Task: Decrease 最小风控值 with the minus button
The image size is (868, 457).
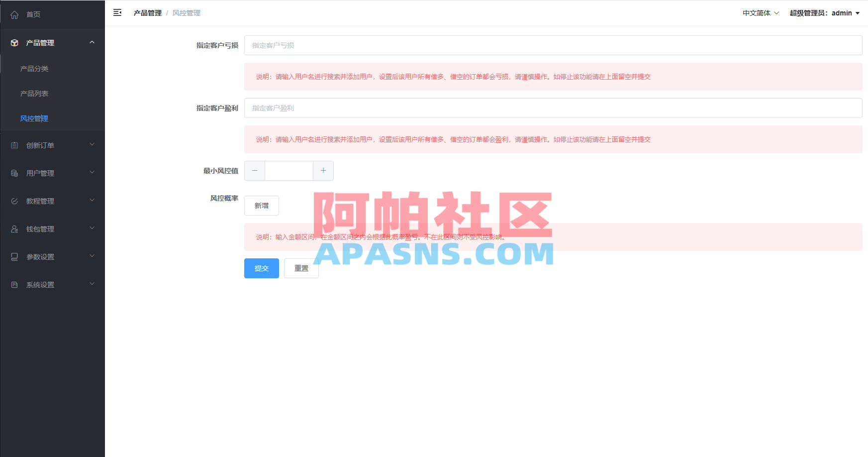Action: tap(255, 171)
